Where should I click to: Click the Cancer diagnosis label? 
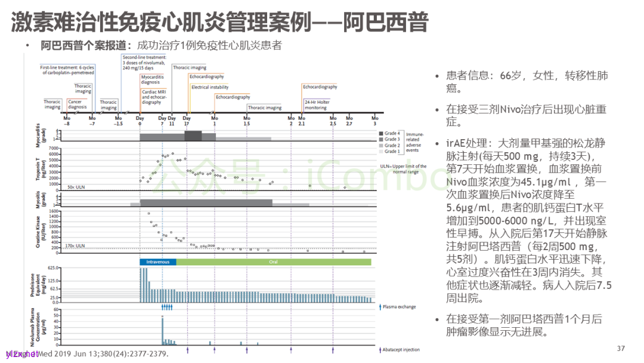click(76, 104)
